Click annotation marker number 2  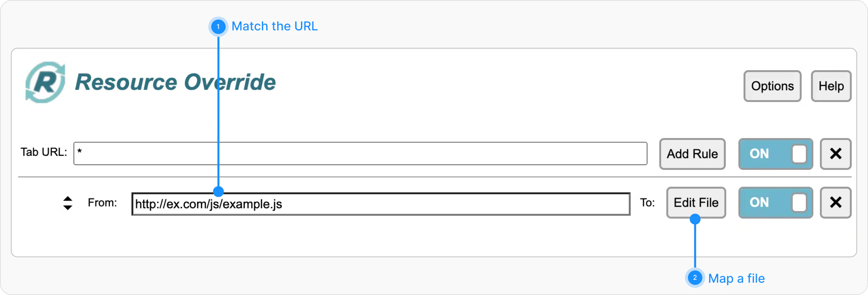tap(695, 278)
